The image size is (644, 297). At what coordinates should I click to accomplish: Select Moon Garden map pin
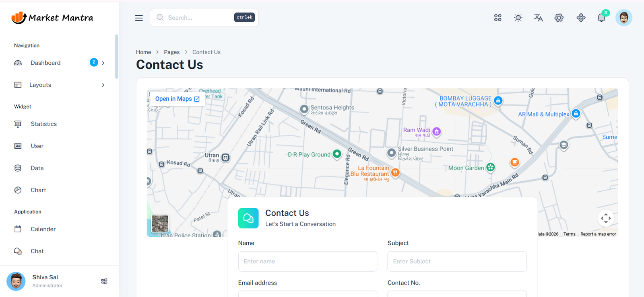tap(490, 167)
